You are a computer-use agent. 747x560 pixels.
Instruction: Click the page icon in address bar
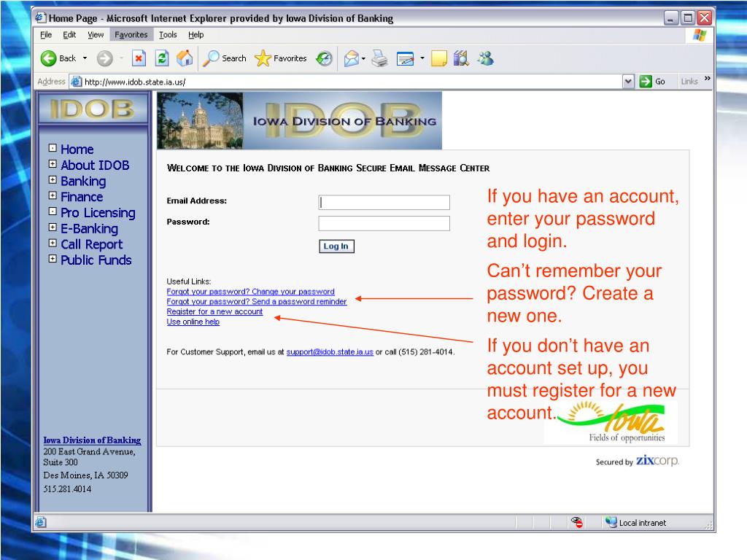tap(76, 82)
